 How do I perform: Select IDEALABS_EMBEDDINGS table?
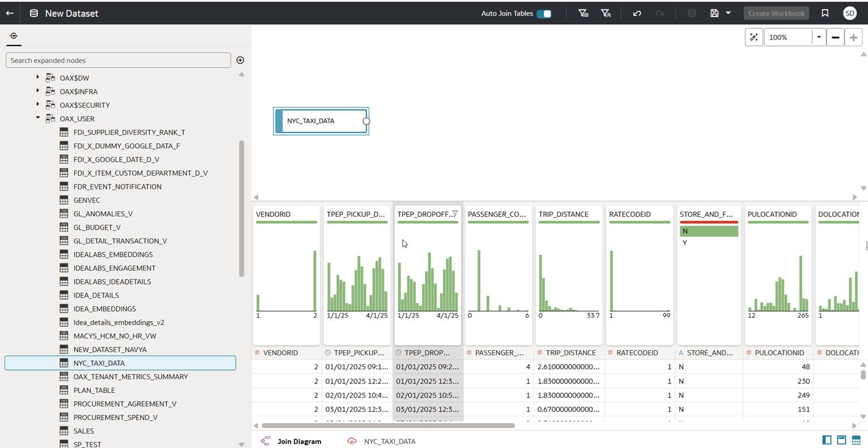point(113,255)
